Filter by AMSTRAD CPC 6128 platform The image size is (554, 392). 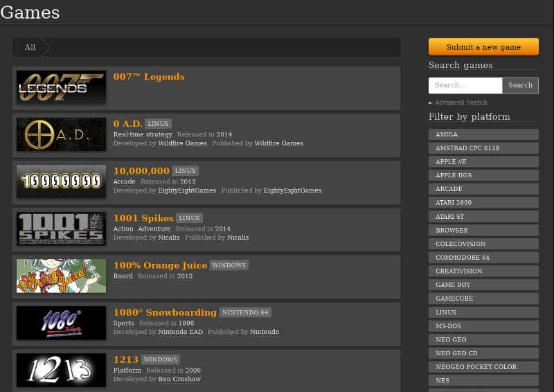tap(483, 148)
